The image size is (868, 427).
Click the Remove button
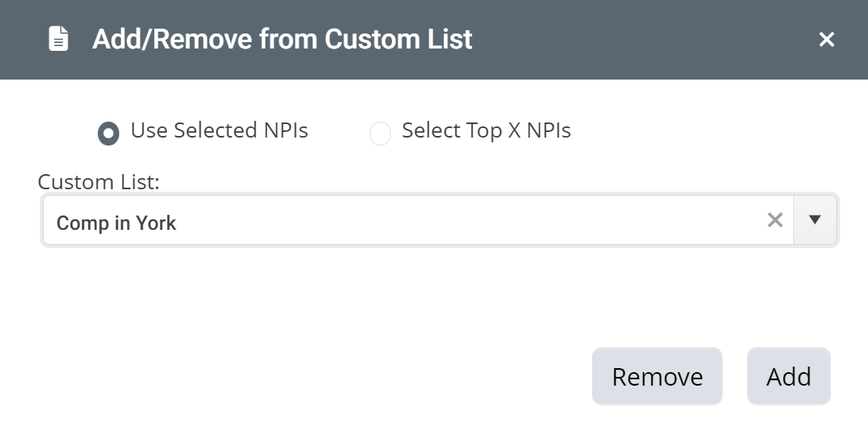[657, 377]
